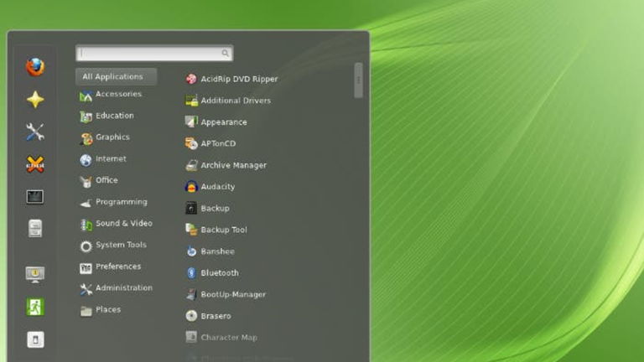Screen dimensions: 644x362
Task: Click the Archive Manager icon
Action: click(x=191, y=165)
